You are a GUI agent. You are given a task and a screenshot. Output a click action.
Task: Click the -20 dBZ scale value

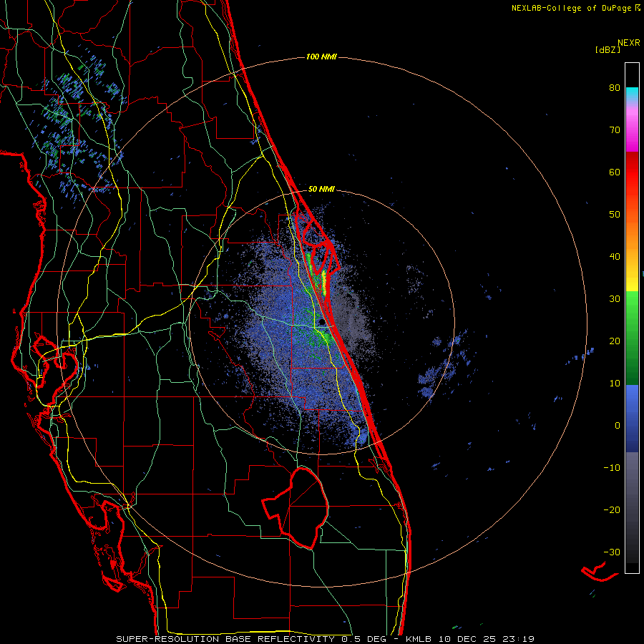click(612, 509)
